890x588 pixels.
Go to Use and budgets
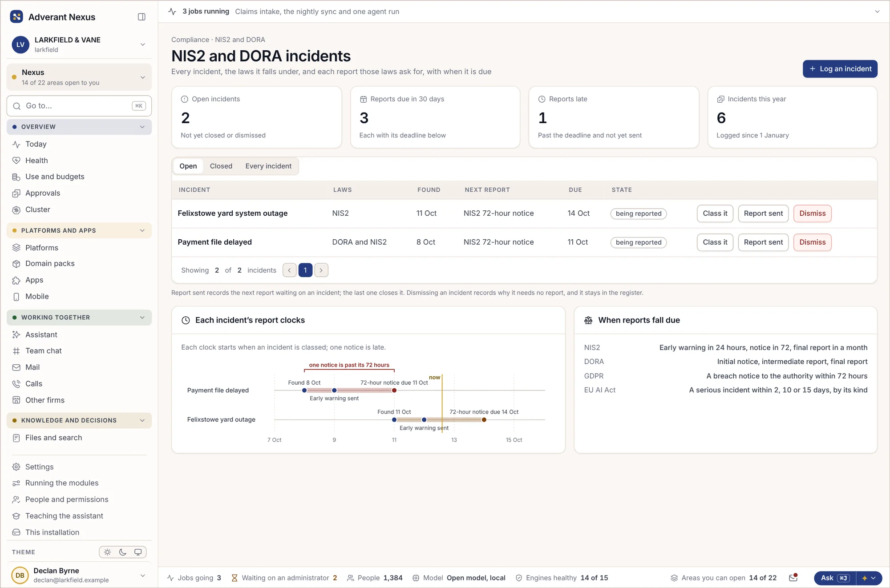[79, 177]
